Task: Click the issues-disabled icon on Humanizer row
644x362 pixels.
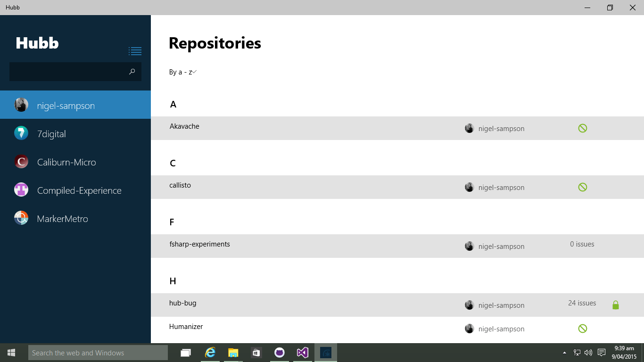Action: coord(583,329)
